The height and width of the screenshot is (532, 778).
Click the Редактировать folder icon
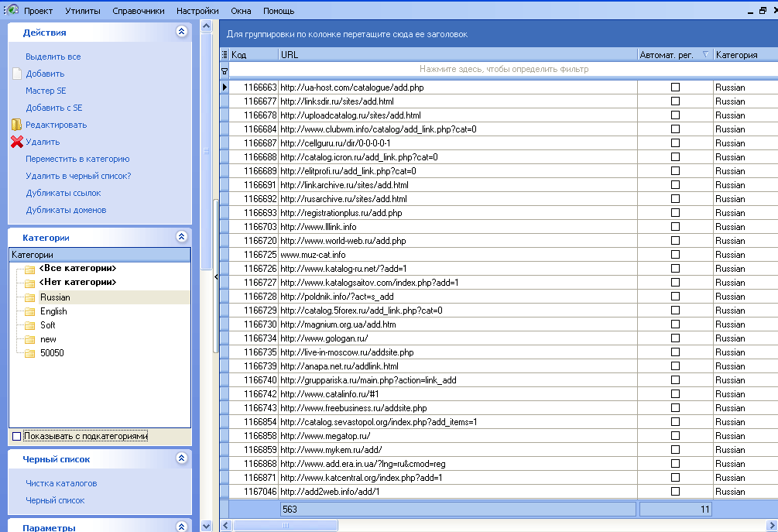point(15,124)
